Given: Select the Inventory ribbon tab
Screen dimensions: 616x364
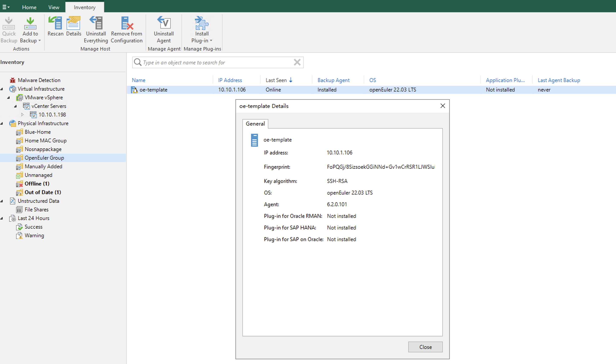Looking at the screenshot, I should coord(84,7).
